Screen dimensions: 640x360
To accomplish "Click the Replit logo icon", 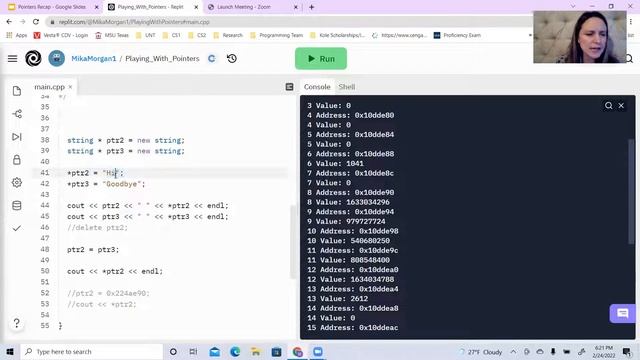I will [33, 58].
